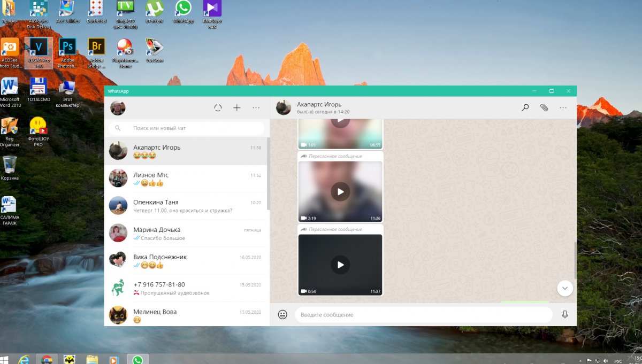Select the SimpleTV desktop shortcut
The width and height of the screenshot is (642, 364).
pyautogui.click(x=125, y=15)
